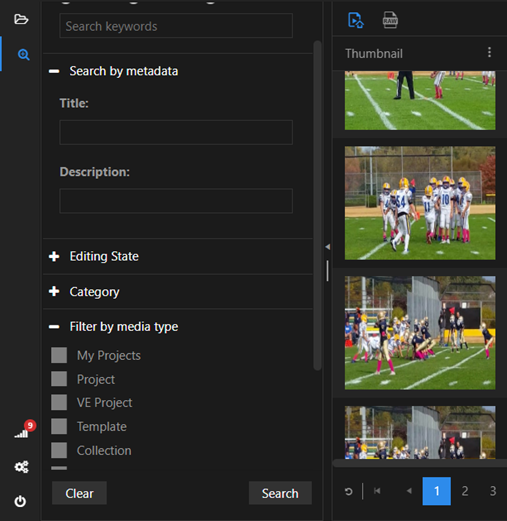
Task: Expand the Editing State section
Action: [54, 256]
